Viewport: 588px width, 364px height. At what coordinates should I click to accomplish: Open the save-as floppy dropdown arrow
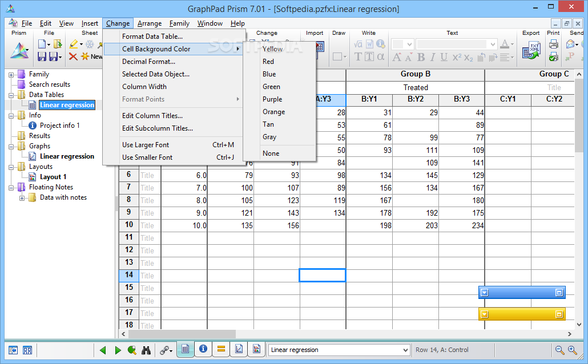pos(60,57)
